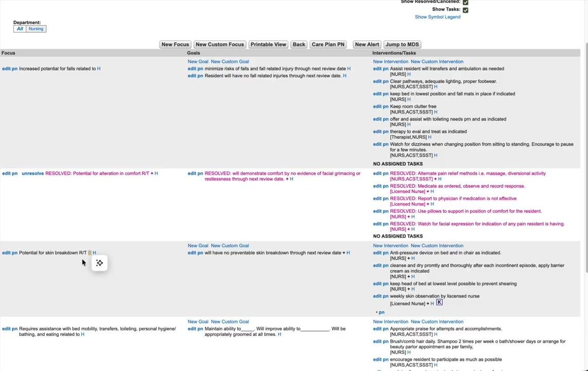Add New Intervention for the falls focus
The image size is (588, 371).
(x=390, y=61)
